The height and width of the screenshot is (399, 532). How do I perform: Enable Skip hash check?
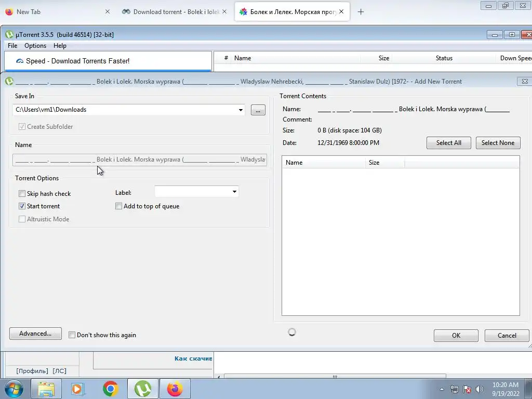point(22,194)
